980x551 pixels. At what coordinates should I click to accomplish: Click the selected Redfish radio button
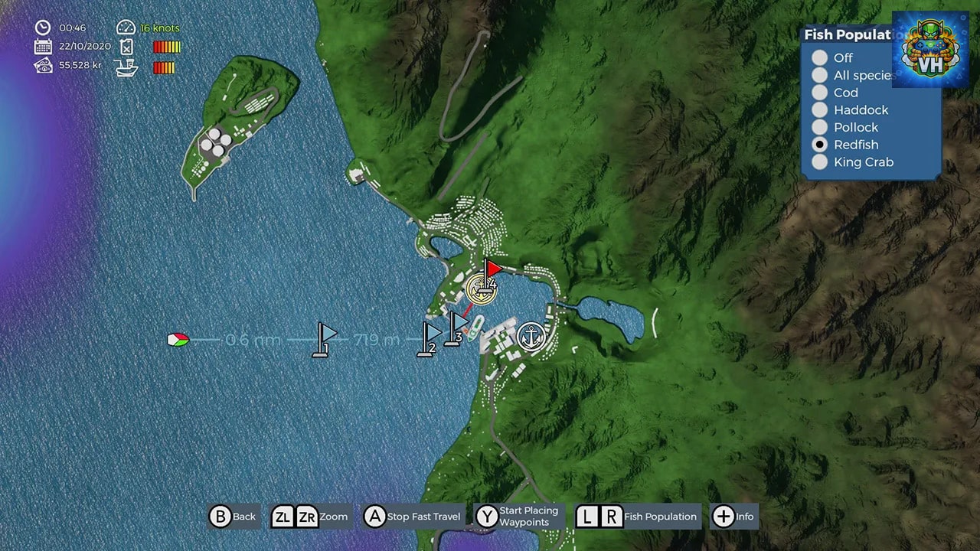click(x=820, y=145)
